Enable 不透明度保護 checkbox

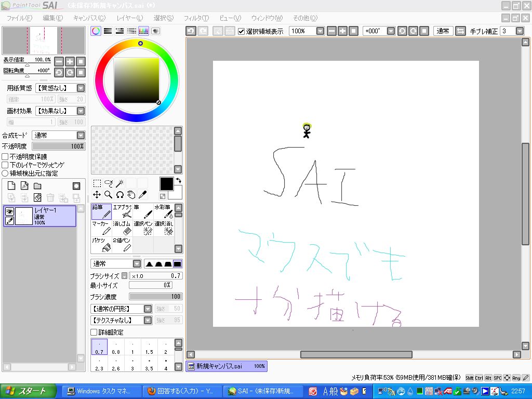[x=5, y=157]
